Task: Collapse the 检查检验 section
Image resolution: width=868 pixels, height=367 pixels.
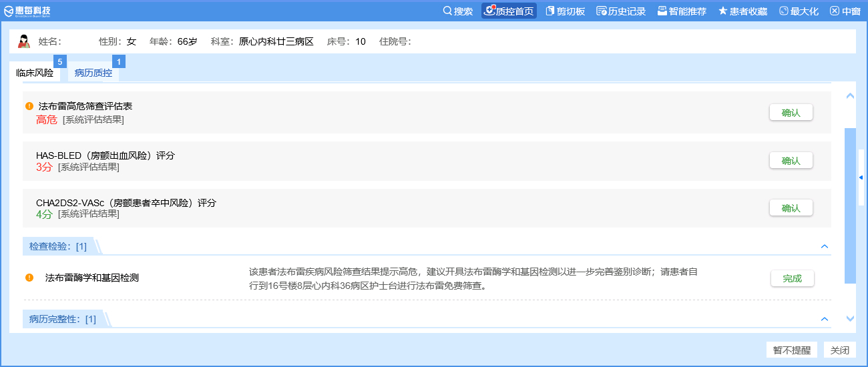Action: click(824, 246)
